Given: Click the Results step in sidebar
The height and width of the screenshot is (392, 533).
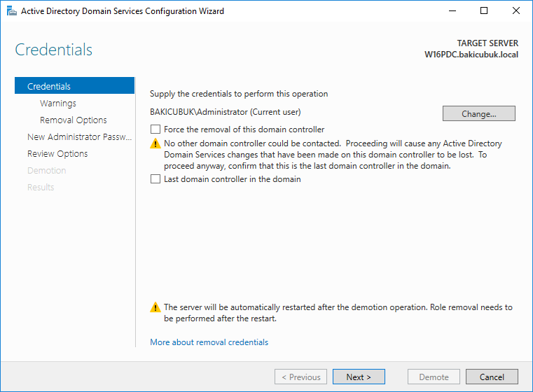Looking at the screenshot, I should [41, 187].
